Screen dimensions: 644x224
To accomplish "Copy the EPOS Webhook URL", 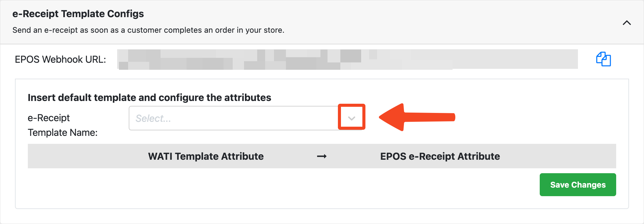I will coord(603,59).
